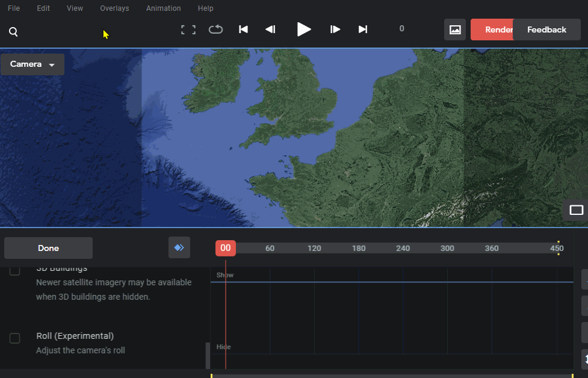588x378 pixels.
Task: Jump to the first frame
Action: point(243,29)
